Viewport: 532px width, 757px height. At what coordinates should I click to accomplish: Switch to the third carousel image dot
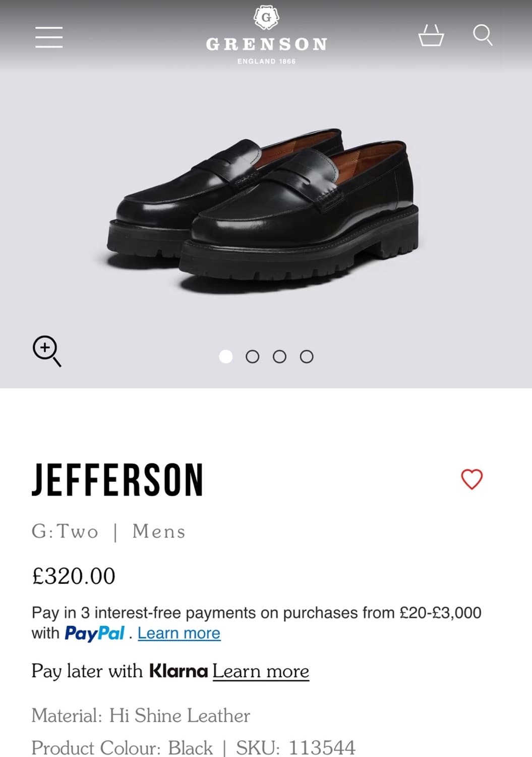point(279,357)
